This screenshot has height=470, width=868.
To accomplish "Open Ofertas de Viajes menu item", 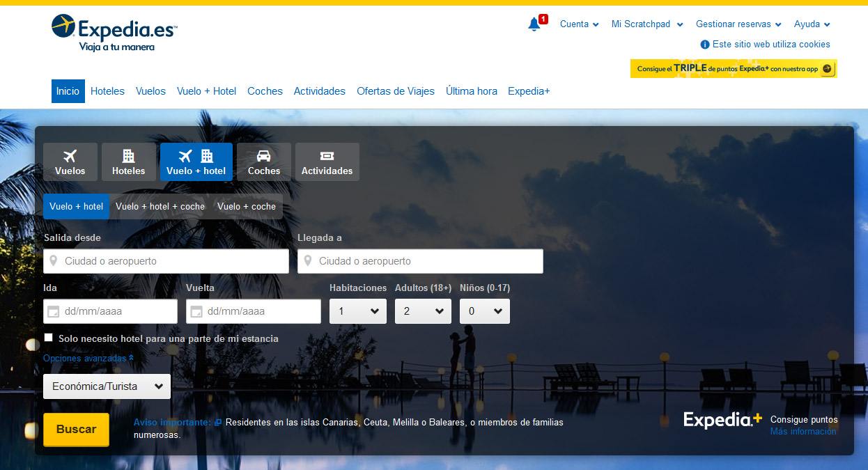I will [395, 91].
